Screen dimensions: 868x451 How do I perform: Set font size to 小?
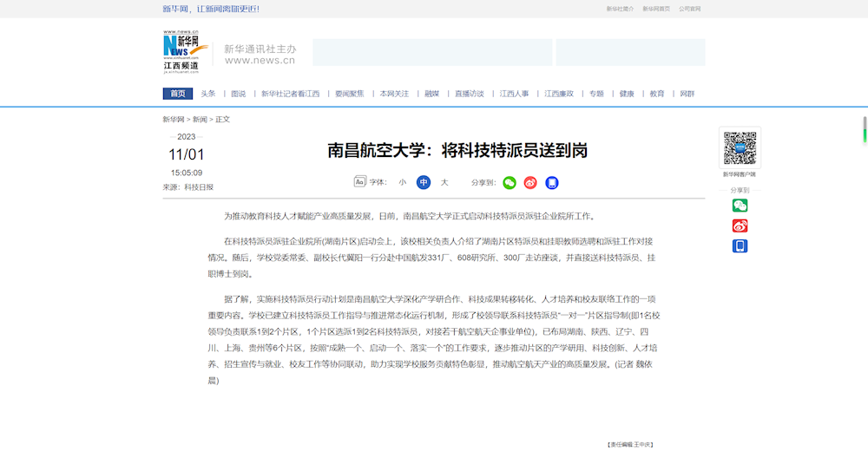pos(403,182)
